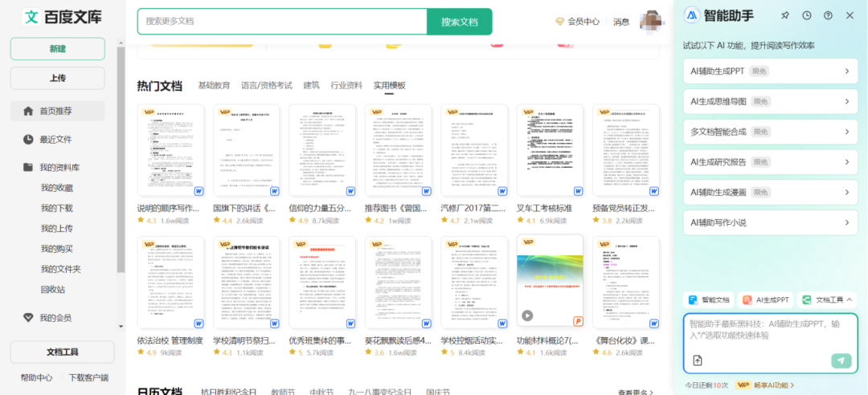
Task: Select 抗日胜利纪念日 tab
Action: click(228, 392)
